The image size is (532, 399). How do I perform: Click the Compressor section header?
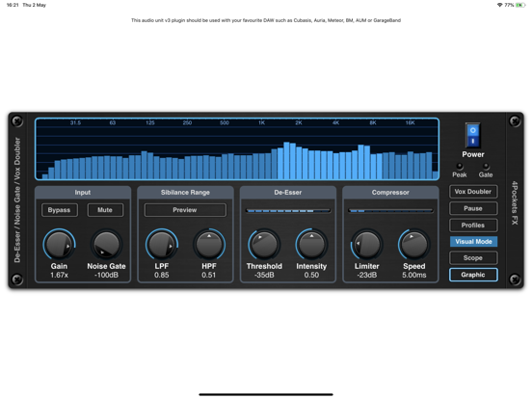(x=390, y=193)
